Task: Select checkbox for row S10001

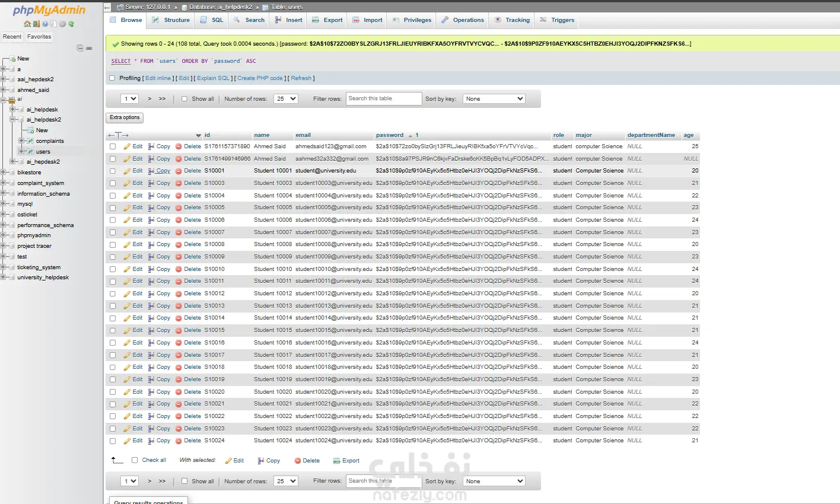Action: pos(113,171)
